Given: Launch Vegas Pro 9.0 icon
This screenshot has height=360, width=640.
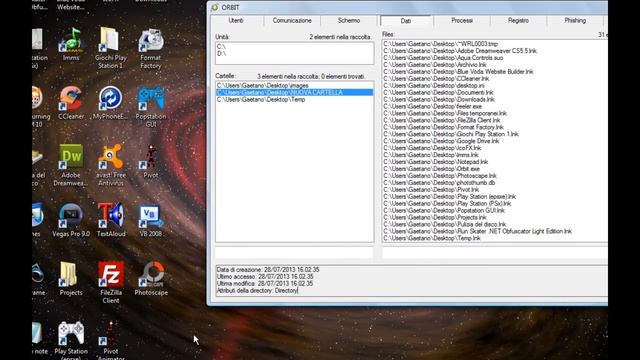Looking at the screenshot, I should [x=71, y=220].
